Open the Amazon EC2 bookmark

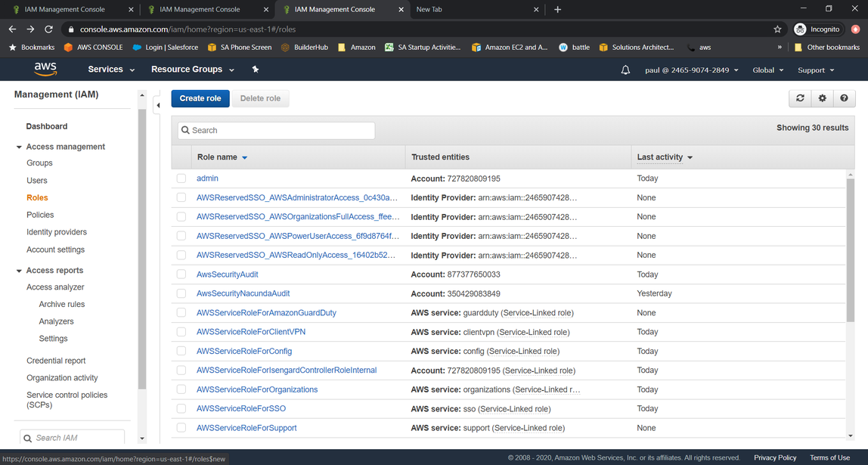(510, 47)
